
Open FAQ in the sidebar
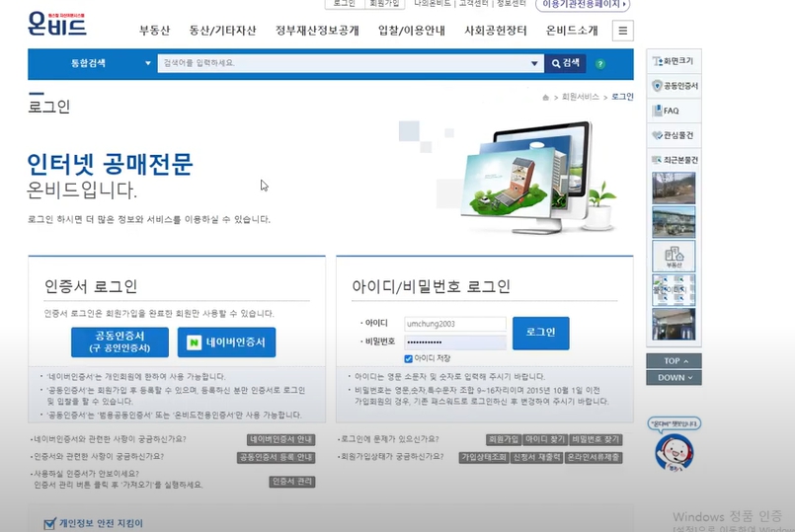[x=674, y=111]
